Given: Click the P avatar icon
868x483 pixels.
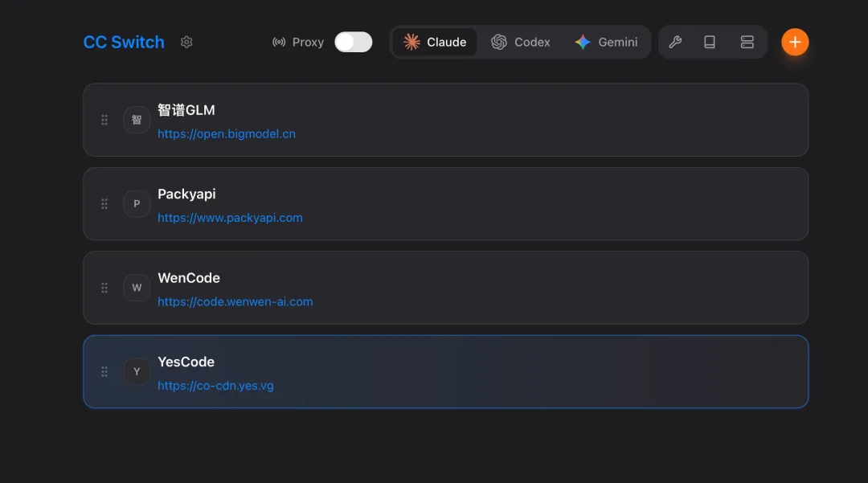Looking at the screenshot, I should click(x=137, y=204).
